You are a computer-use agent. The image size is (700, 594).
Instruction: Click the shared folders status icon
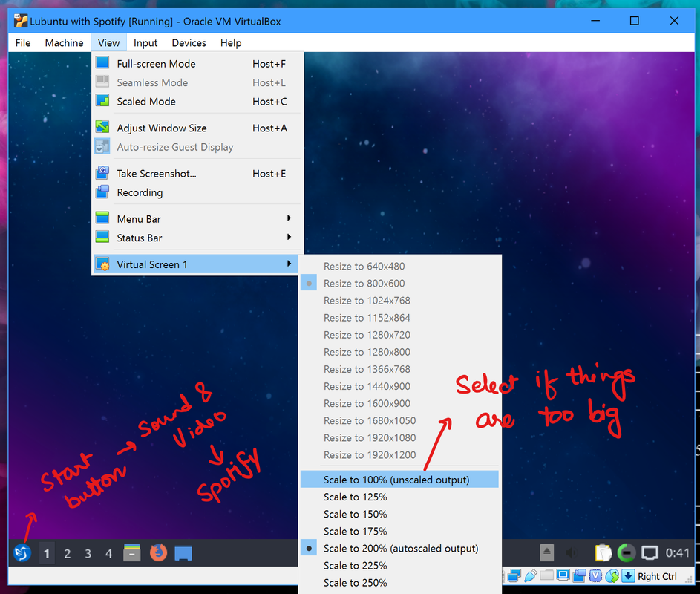click(x=546, y=575)
